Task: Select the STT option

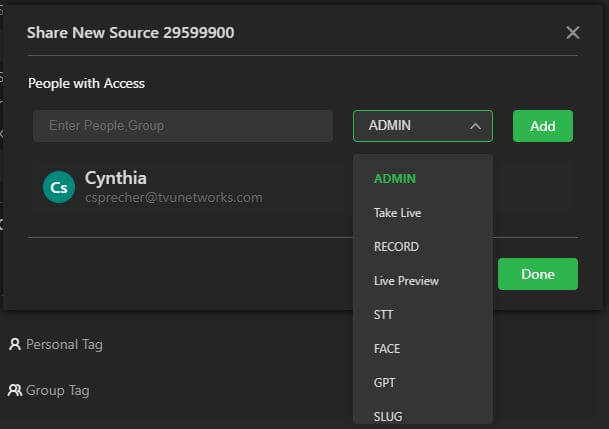Action: (x=384, y=315)
